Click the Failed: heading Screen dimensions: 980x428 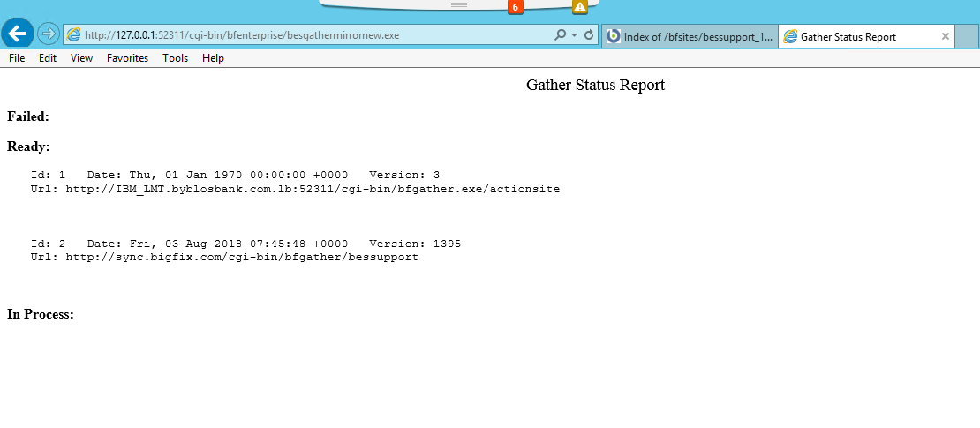coord(28,116)
